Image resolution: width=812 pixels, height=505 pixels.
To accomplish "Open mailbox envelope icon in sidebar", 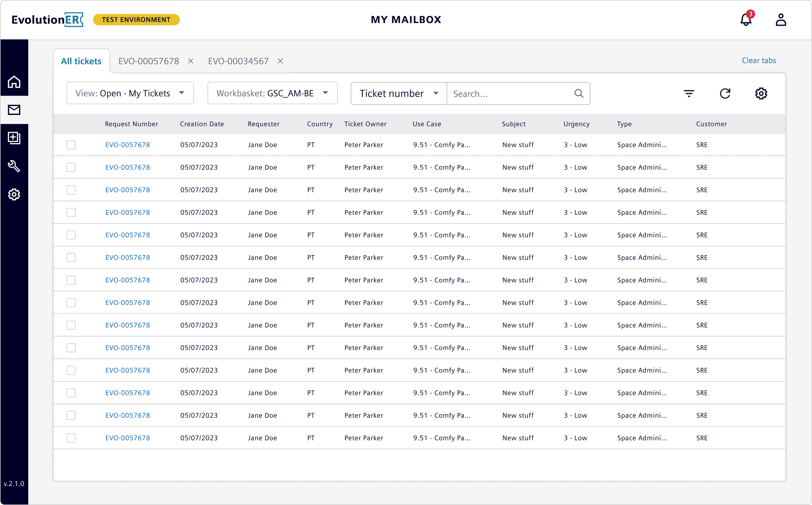I will 14,110.
